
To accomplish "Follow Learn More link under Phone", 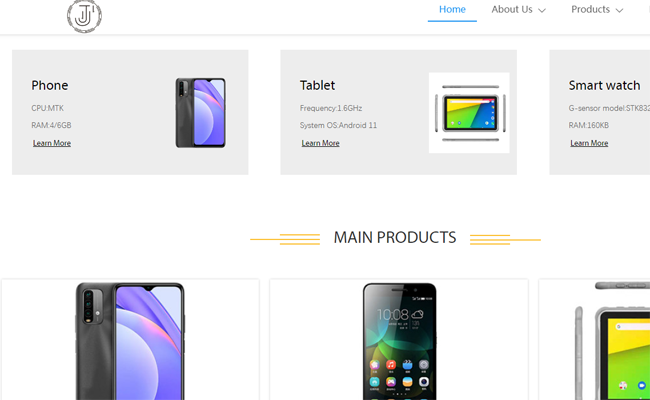I will click(52, 143).
